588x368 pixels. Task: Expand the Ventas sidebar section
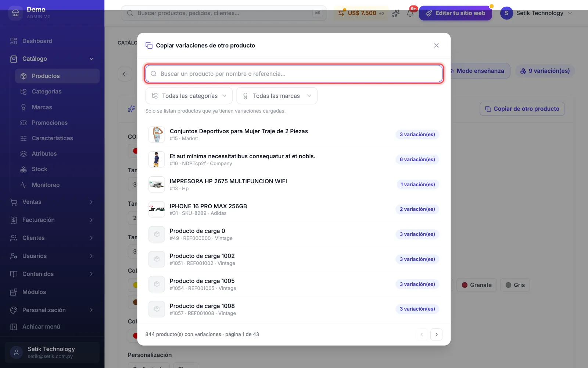(92, 202)
